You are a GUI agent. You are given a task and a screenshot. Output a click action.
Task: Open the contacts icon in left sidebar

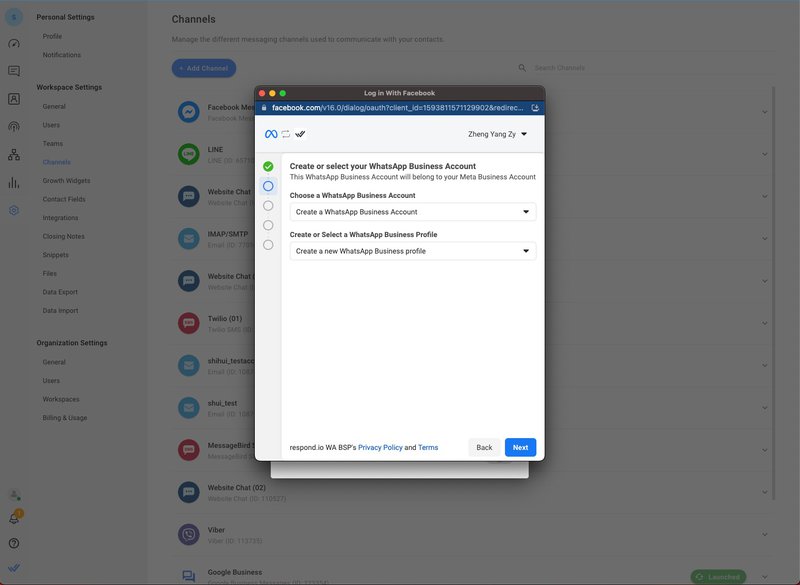tap(14, 99)
